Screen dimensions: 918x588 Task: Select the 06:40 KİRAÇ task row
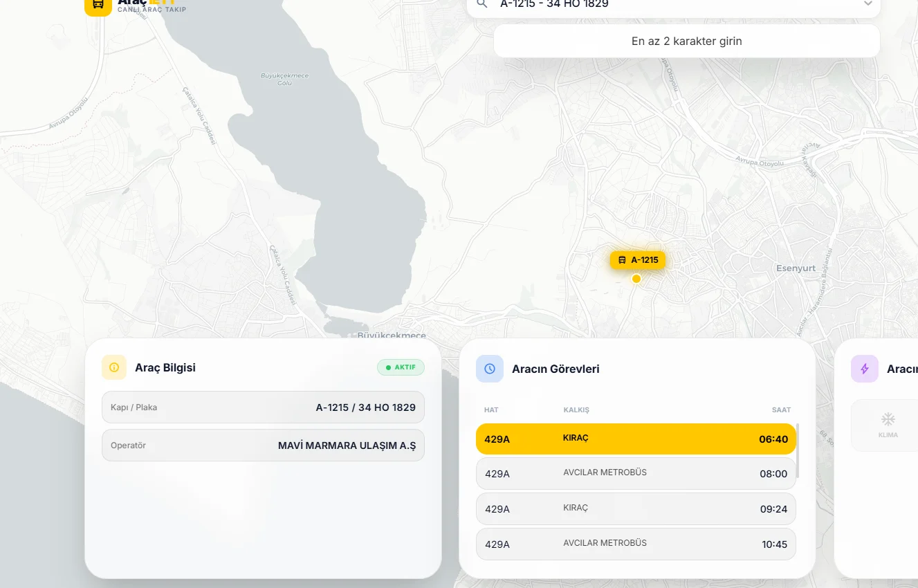[x=635, y=439]
